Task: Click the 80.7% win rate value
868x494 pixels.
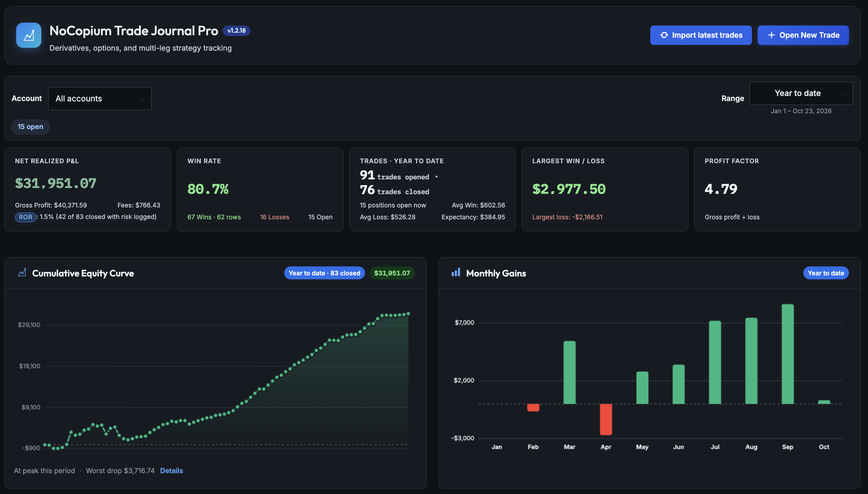Action: coord(208,189)
